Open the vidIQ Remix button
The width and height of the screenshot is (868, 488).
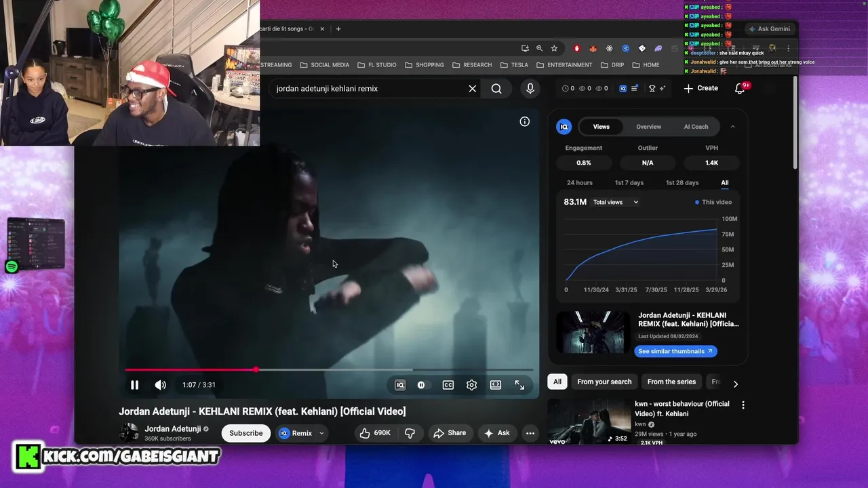tap(296, 433)
